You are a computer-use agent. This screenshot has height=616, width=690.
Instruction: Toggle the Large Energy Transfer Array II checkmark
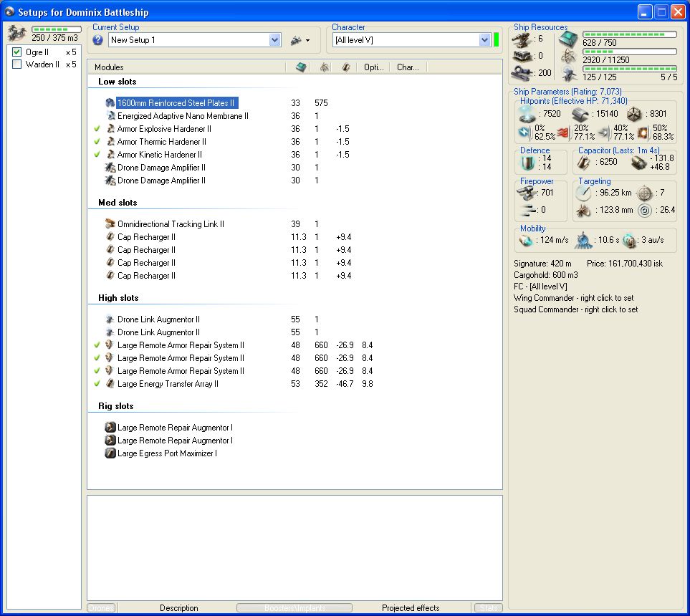click(x=97, y=384)
